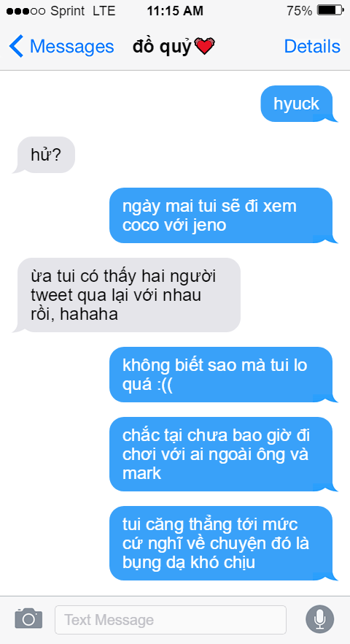Tap the message bubble mentioning mark
This screenshot has height=644, width=350.
point(223,454)
